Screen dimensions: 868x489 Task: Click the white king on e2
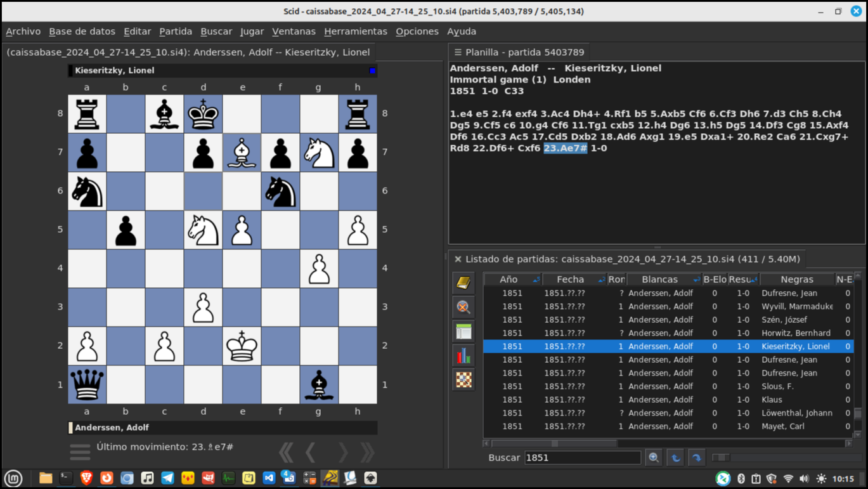[x=242, y=346]
